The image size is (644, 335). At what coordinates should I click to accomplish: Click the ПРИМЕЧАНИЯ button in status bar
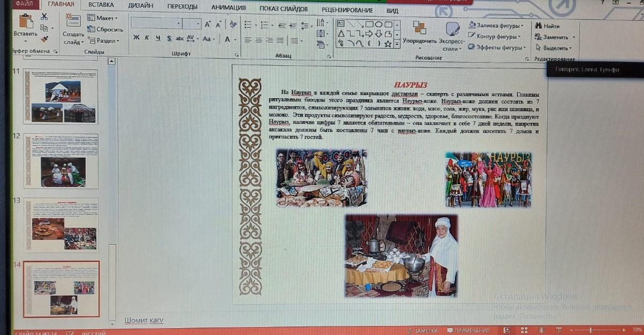[x=468, y=331]
